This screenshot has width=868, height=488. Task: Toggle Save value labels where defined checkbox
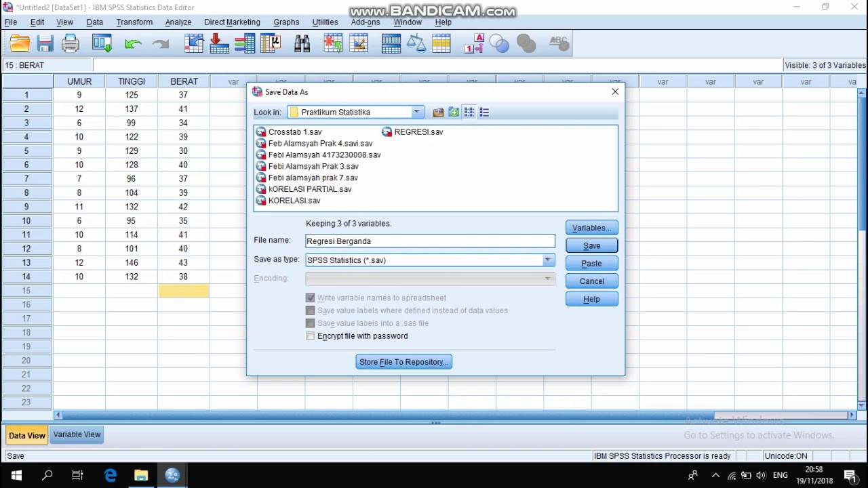(x=311, y=310)
